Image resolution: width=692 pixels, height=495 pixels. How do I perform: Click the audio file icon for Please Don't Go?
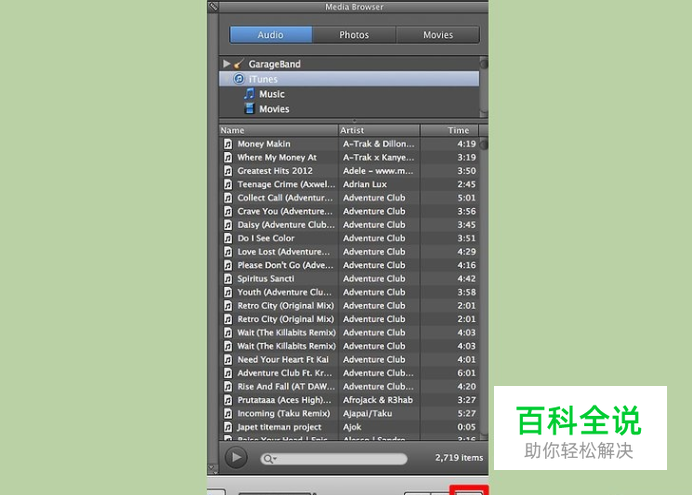point(228,265)
